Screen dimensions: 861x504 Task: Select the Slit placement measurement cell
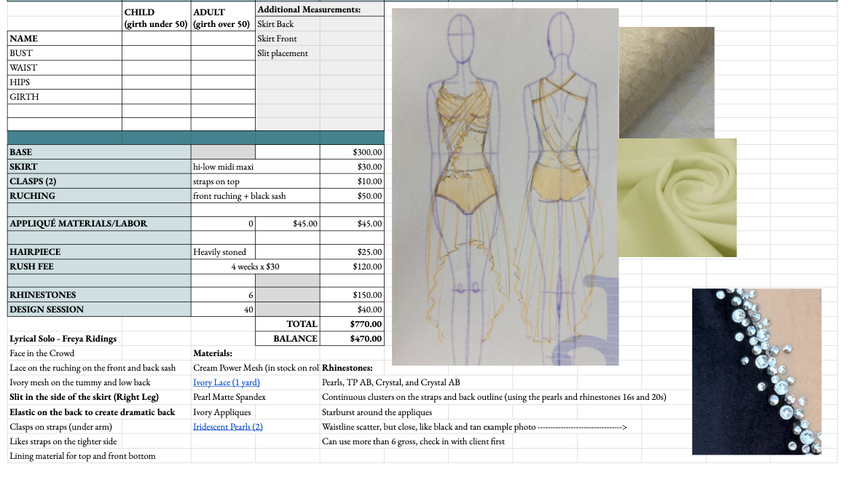[288, 53]
